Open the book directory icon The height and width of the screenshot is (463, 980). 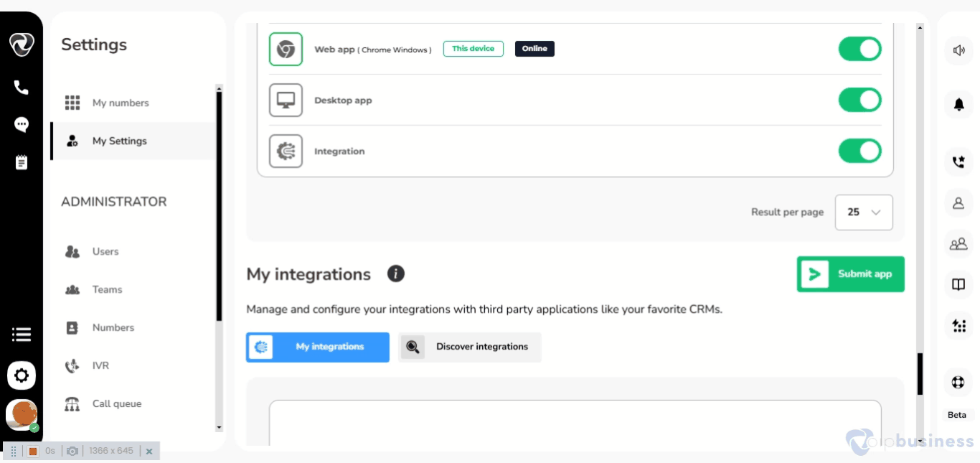coord(958,285)
